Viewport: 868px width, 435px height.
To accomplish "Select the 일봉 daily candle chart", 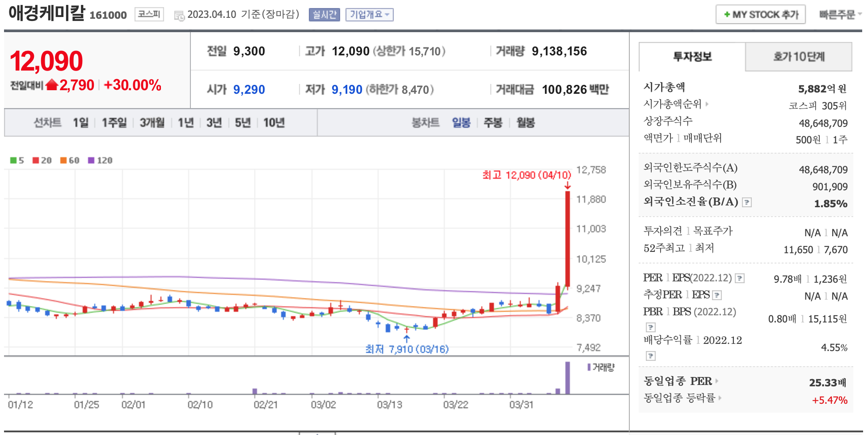I will [461, 123].
